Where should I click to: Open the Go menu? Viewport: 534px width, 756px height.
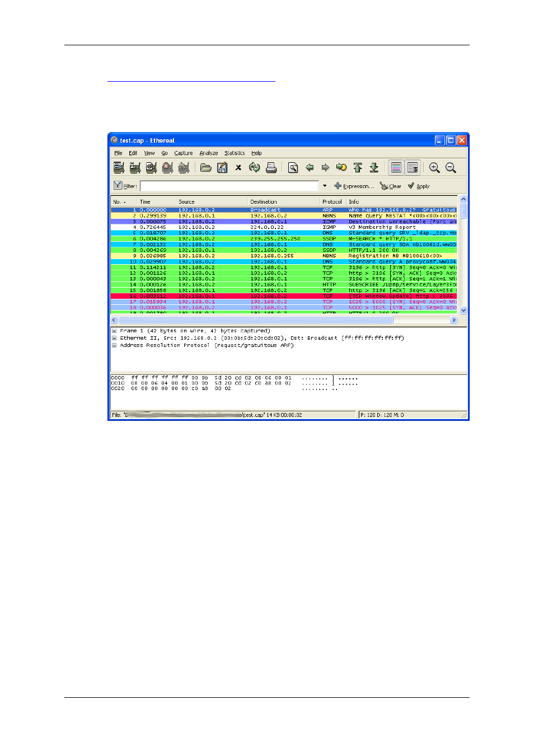[x=165, y=153]
